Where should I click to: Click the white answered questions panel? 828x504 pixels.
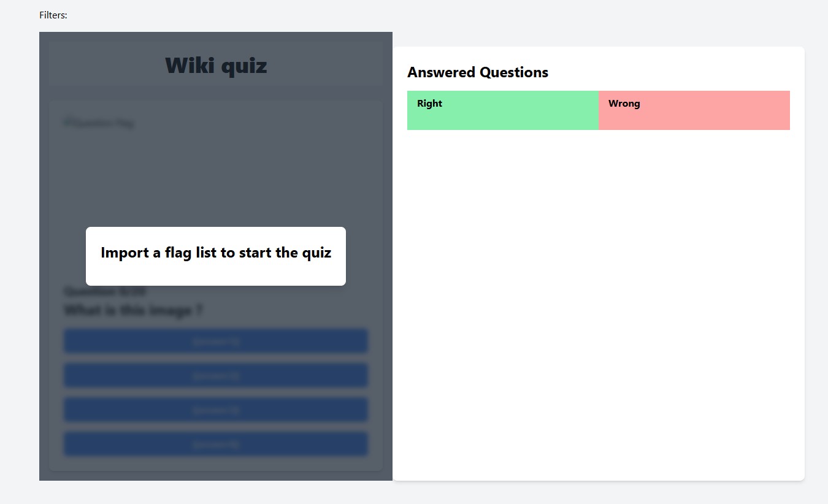click(598, 307)
